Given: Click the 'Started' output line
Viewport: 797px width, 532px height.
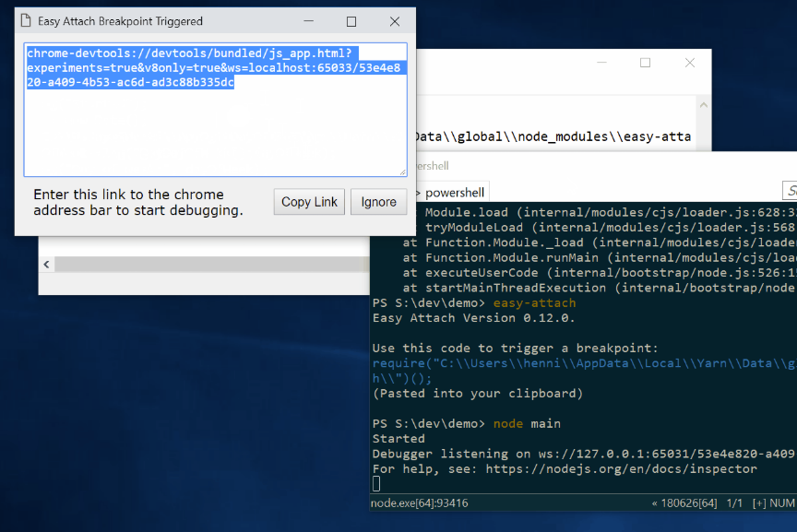Looking at the screenshot, I should coord(398,439).
